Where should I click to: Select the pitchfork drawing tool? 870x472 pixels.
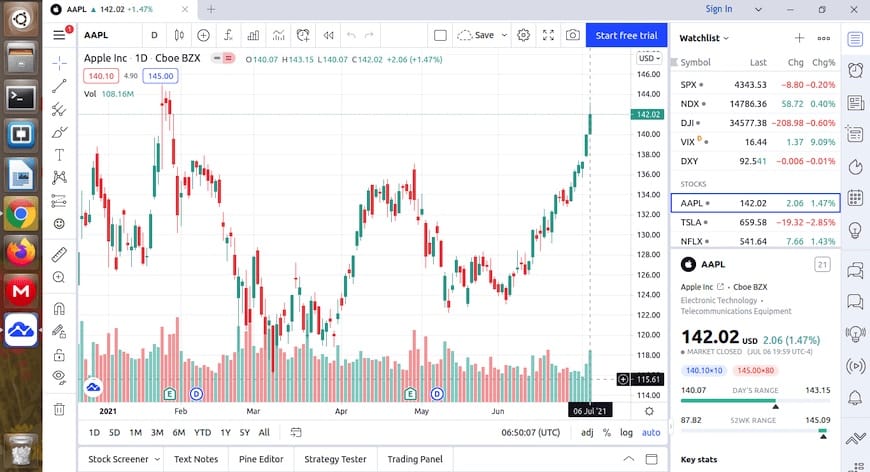59,109
